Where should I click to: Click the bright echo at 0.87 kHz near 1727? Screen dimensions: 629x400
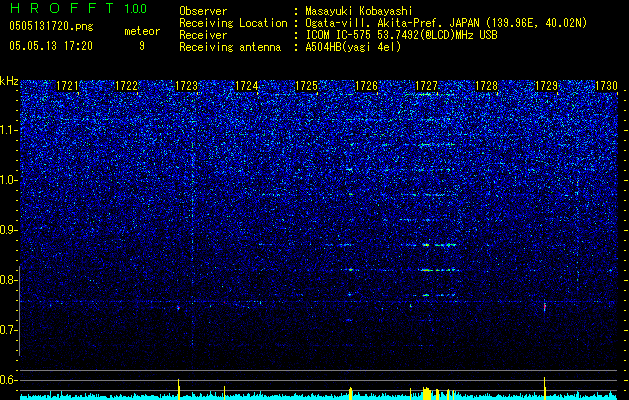426,245
